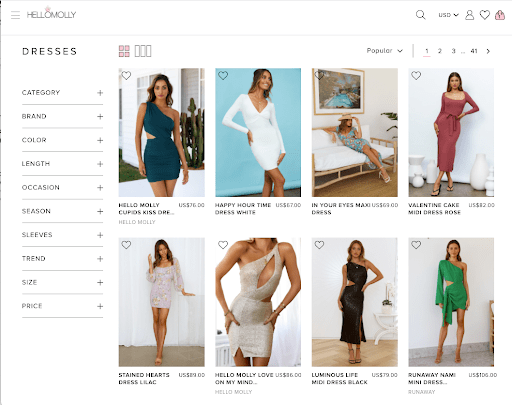512x405 pixels.
Task: Favorite the In Your Eyes Maxi dress heart
Action: [x=319, y=76]
